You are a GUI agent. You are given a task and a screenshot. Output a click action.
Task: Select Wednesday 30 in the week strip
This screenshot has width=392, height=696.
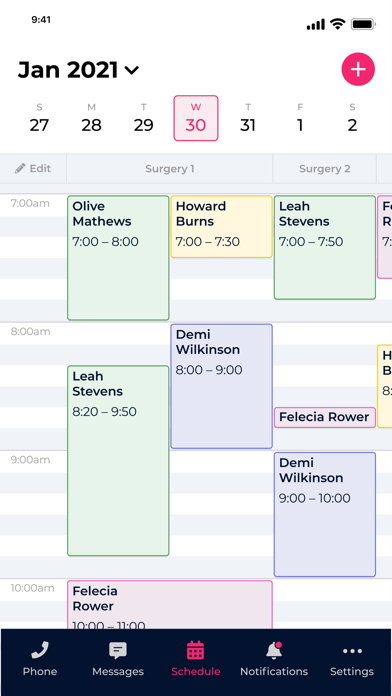(196, 118)
